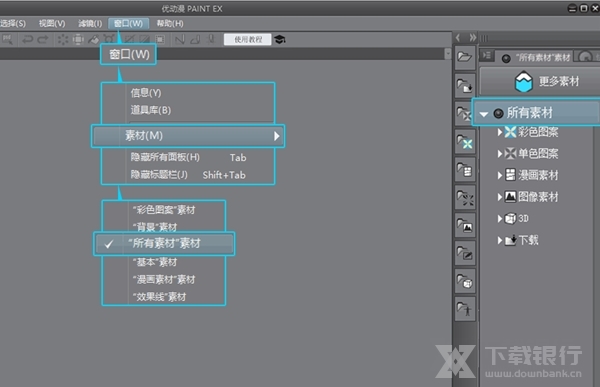
Task: Expand the 单色图案 tree folder
Action: click(x=499, y=153)
